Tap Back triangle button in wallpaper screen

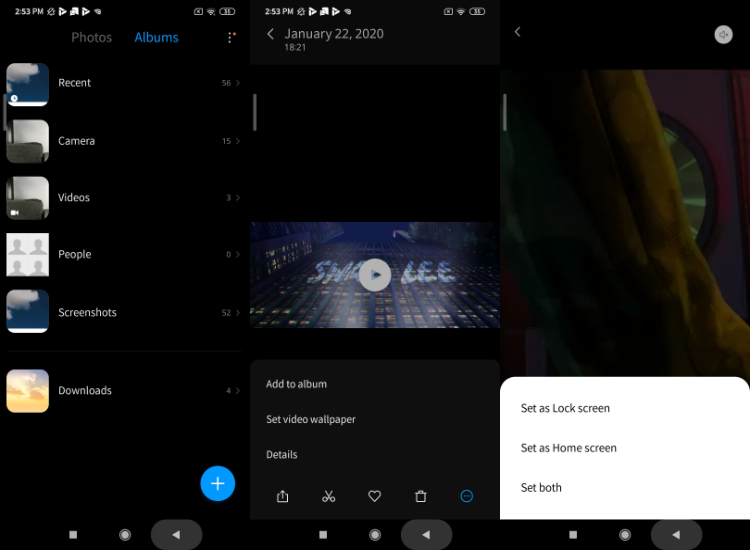point(676,535)
